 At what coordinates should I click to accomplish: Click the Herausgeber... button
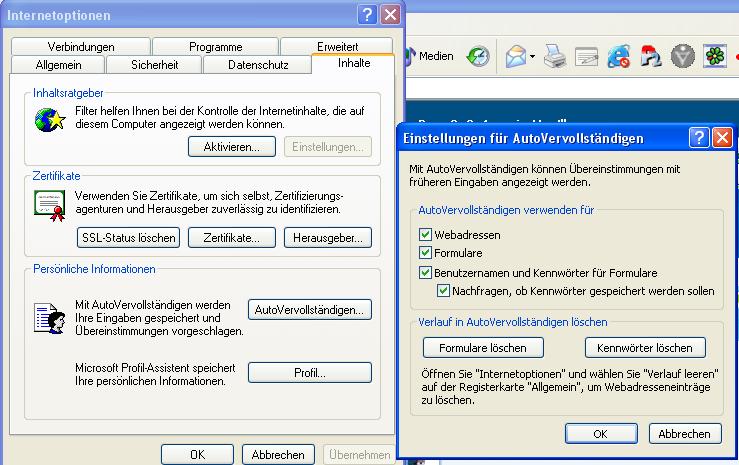tap(328, 237)
